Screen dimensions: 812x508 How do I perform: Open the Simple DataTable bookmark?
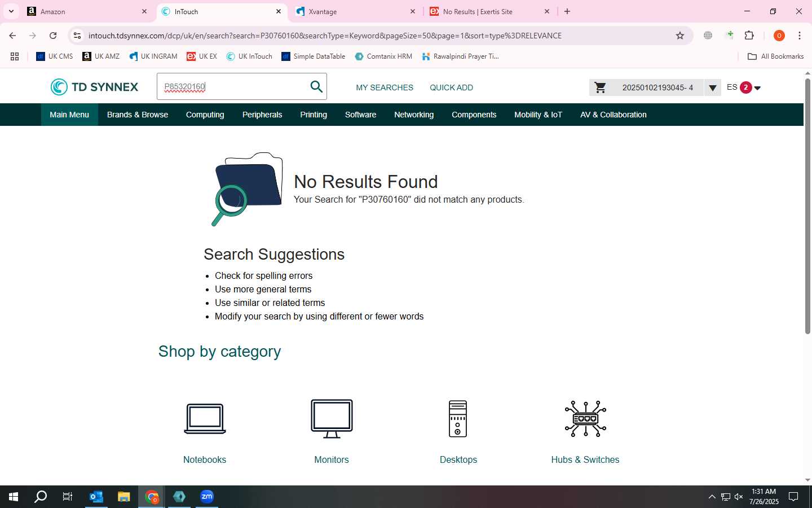(x=314, y=56)
